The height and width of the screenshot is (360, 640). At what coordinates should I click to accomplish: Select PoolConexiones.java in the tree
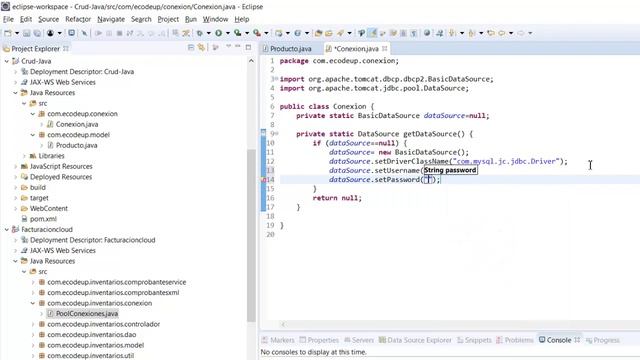click(87, 314)
